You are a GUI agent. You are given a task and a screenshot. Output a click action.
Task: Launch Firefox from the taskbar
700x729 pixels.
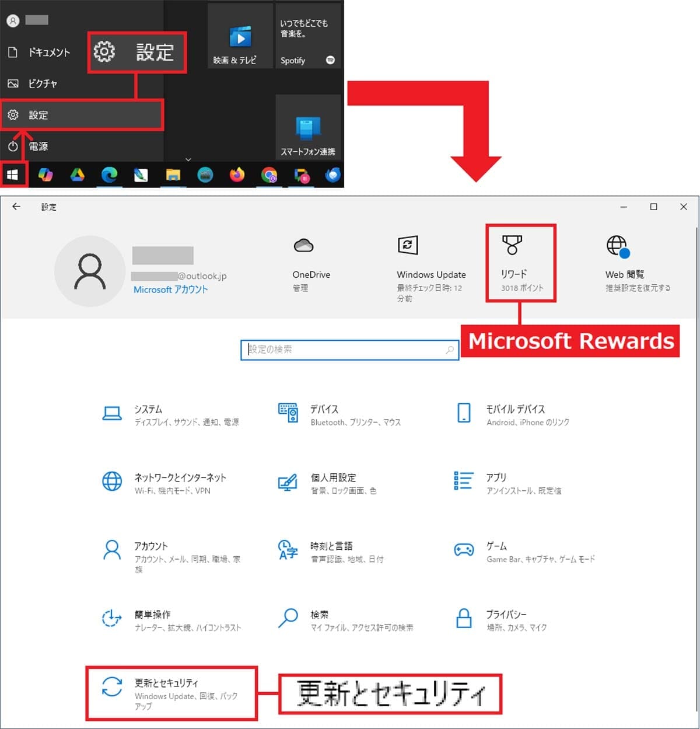[237, 174]
